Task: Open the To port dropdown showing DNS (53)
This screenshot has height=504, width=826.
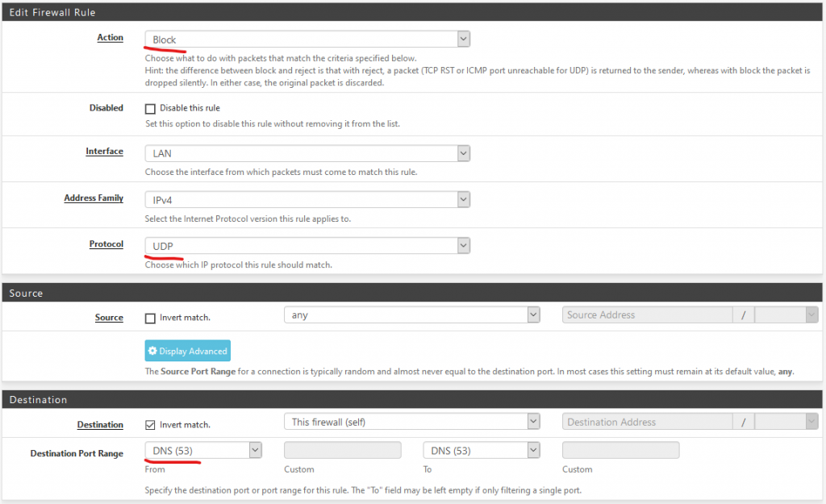Action: (482, 450)
